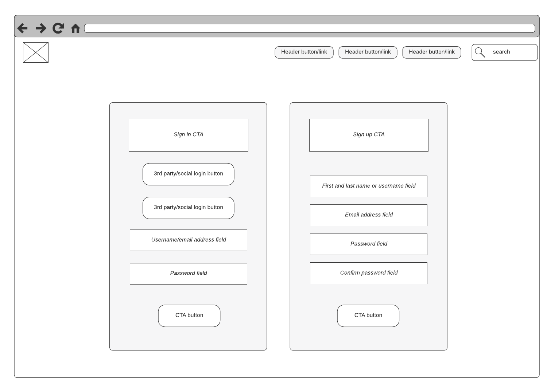551x392 pixels.
Task: Focus the Email address field
Action: (368, 215)
